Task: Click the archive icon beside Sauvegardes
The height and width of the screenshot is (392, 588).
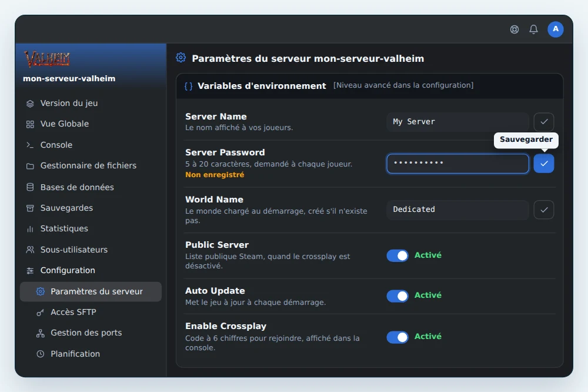Action: point(30,208)
